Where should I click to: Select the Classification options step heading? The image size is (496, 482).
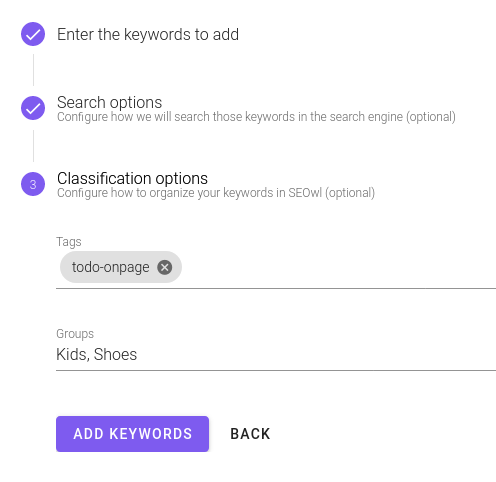132,178
